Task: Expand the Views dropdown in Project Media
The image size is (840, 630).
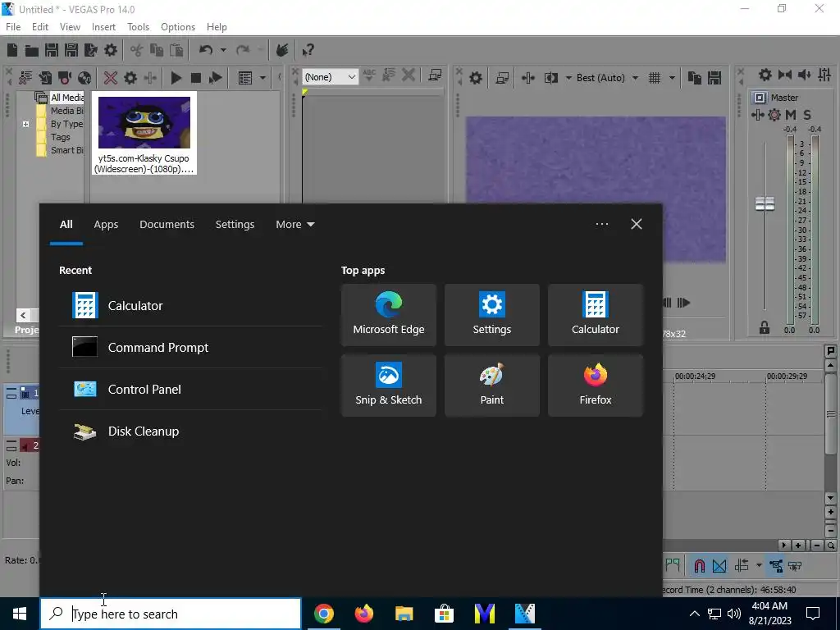Action: click(262, 78)
